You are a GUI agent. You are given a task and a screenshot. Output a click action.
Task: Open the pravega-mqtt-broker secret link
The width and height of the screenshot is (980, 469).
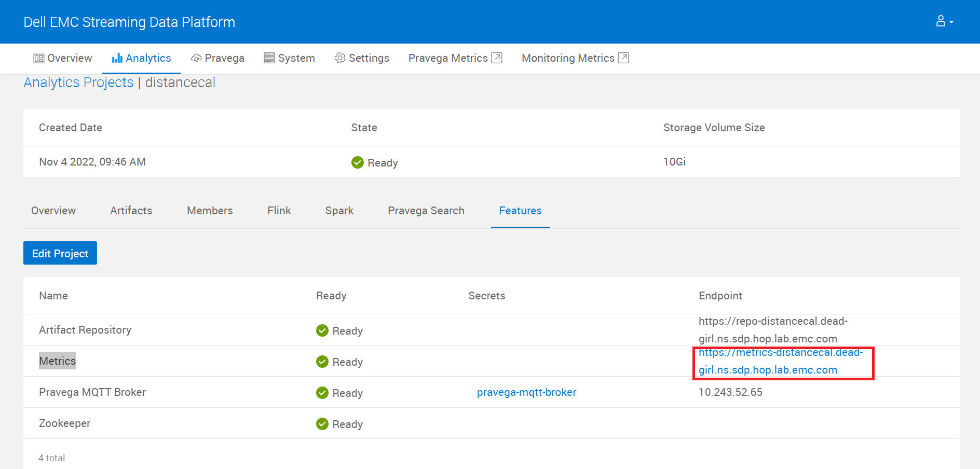coord(526,392)
